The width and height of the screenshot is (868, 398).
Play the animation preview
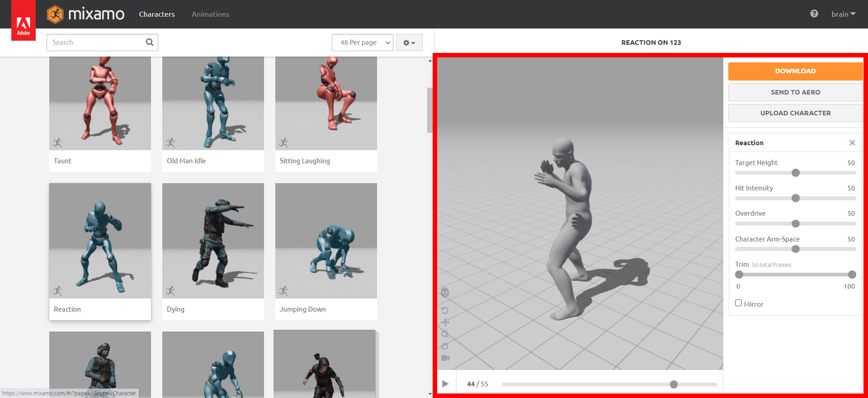445,384
